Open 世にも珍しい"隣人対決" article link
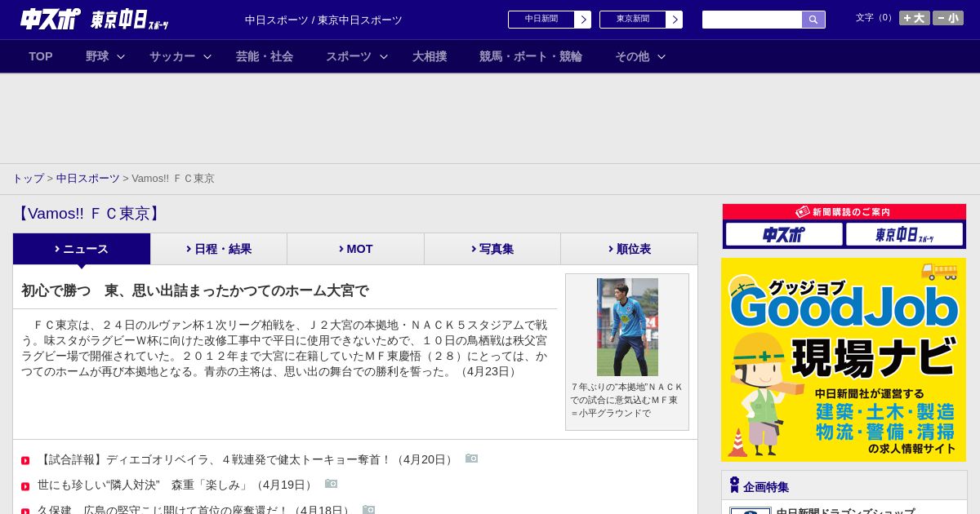The height and width of the screenshot is (514, 980). pos(176,485)
